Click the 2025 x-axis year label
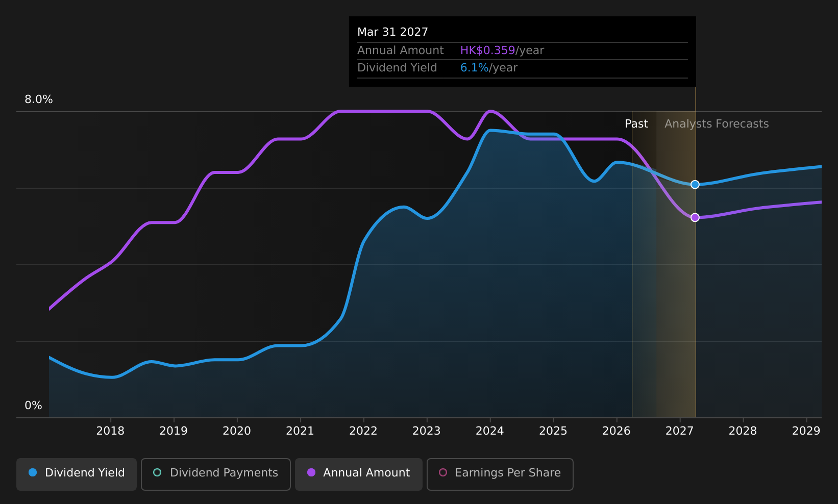 pos(553,431)
